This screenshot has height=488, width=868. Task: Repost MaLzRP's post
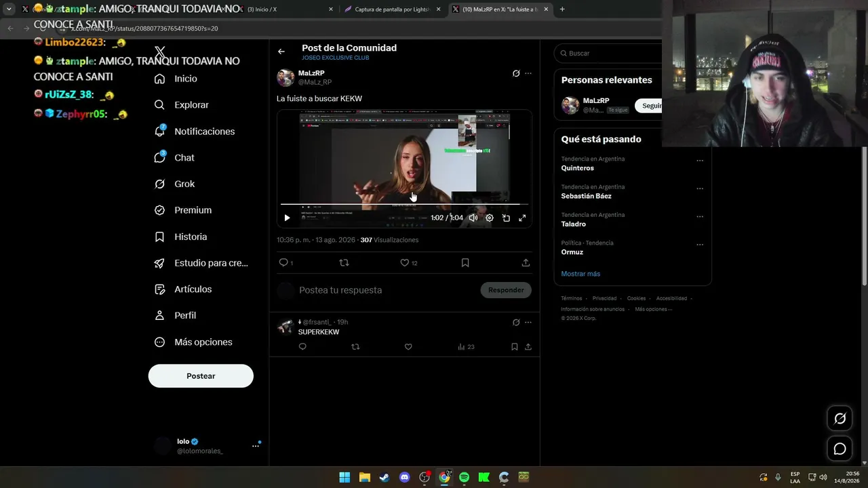click(x=344, y=263)
